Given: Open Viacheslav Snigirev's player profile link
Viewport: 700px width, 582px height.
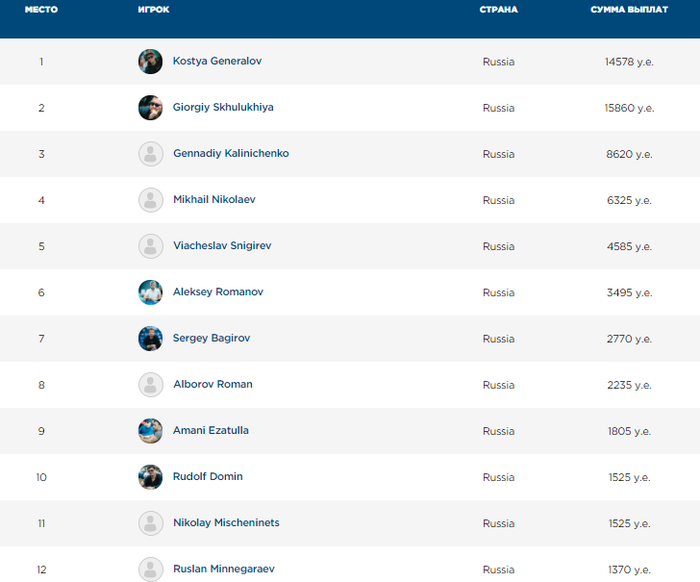Looking at the screenshot, I should point(222,246).
